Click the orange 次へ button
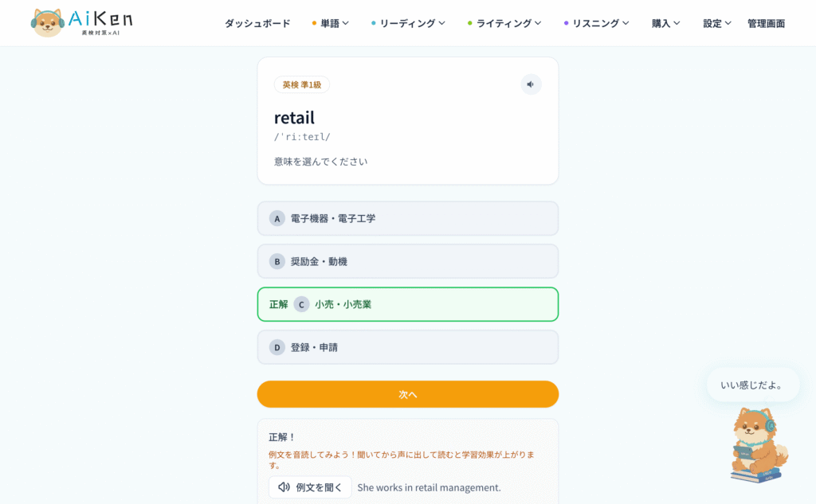Image resolution: width=816 pixels, height=504 pixels. (407, 394)
